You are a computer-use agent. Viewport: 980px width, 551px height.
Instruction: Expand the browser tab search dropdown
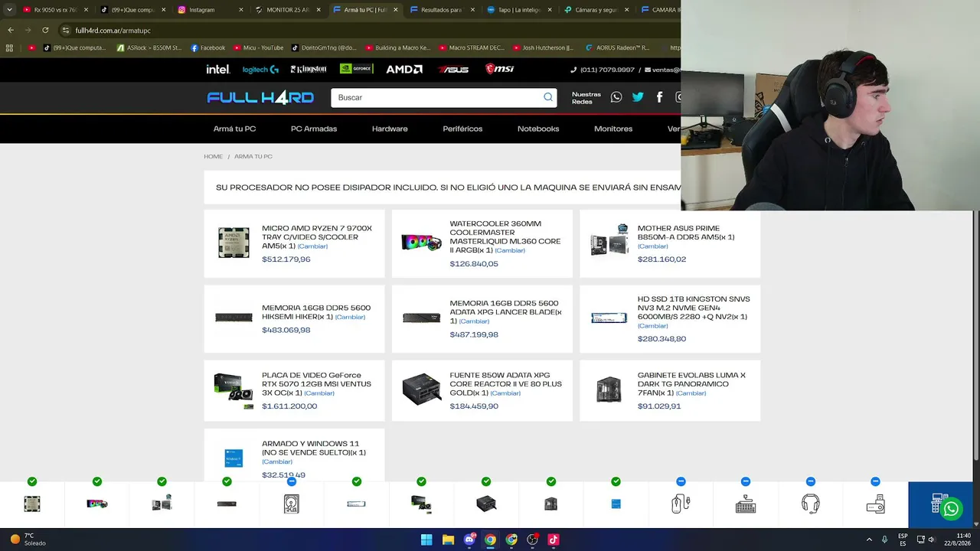(x=9, y=10)
